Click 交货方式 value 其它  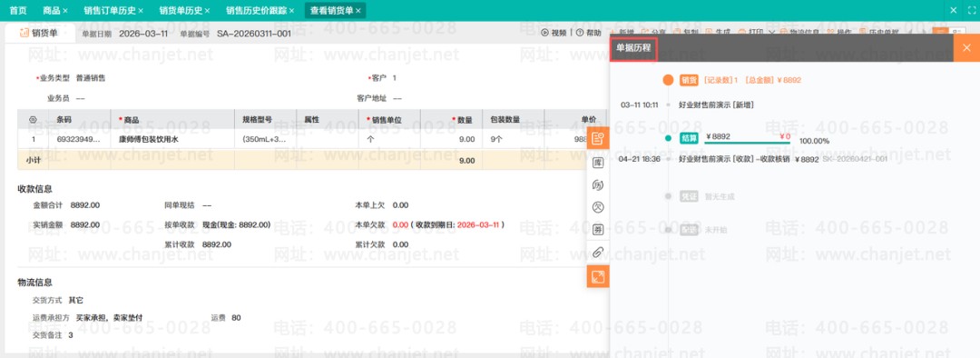pyautogui.click(x=75, y=301)
